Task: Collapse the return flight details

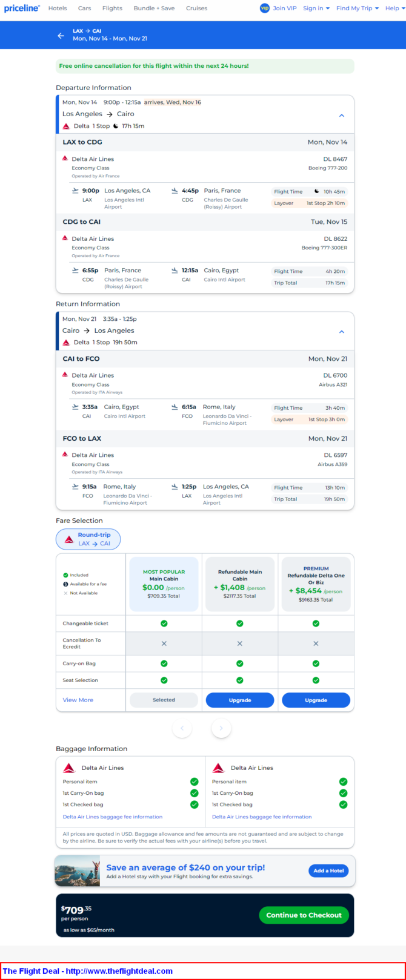Action: tap(342, 332)
